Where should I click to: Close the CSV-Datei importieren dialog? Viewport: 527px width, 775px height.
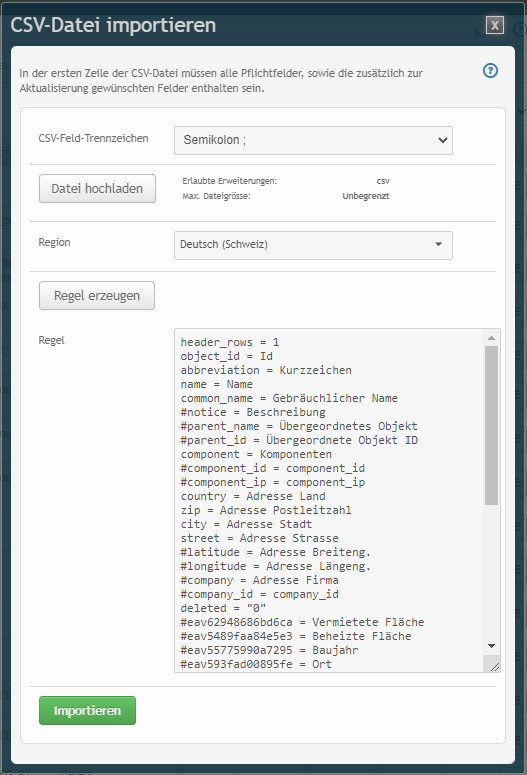[495, 25]
